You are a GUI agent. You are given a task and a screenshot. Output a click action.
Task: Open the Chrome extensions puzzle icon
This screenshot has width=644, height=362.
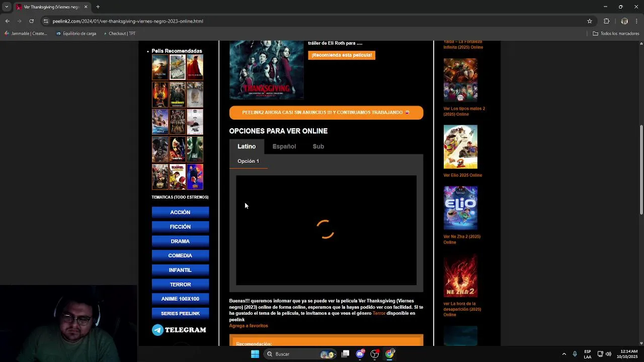[606, 21]
